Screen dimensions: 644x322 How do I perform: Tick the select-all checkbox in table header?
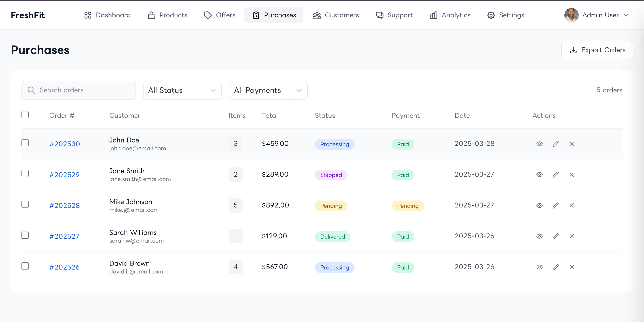tap(25, 115)
